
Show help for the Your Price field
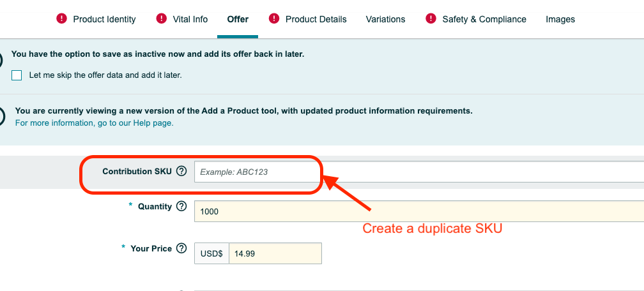click(x=181, y=248)
